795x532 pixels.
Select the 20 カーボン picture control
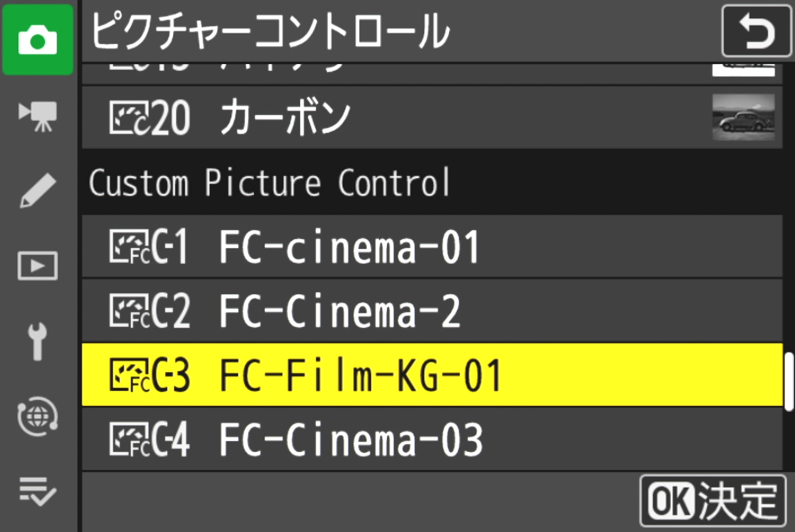click(276, 117)
